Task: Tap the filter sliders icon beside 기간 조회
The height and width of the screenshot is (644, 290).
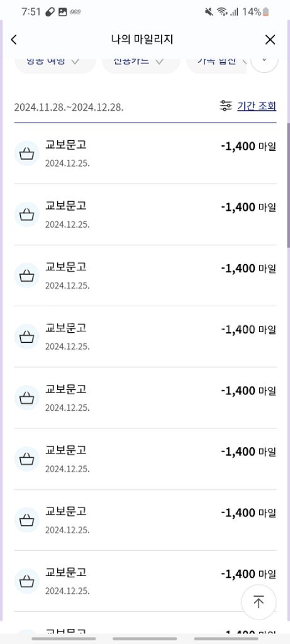Action: pos(225,106)
